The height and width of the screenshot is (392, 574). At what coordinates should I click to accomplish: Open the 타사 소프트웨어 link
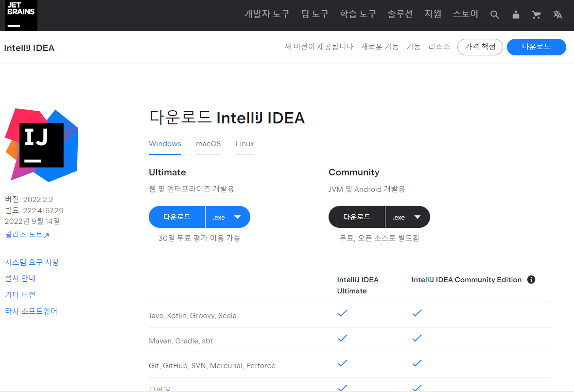point(31,311)
